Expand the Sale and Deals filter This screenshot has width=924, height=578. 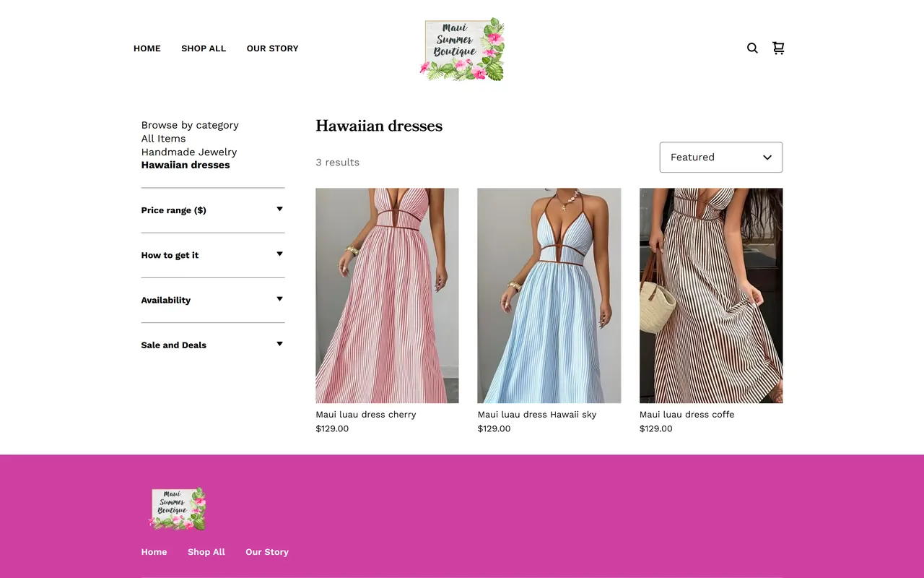coord(213,345)
